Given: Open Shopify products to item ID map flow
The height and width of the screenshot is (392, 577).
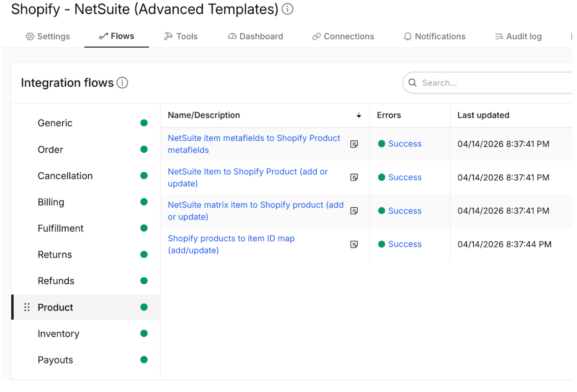Looking at the screenshot, I should point(231,244).
